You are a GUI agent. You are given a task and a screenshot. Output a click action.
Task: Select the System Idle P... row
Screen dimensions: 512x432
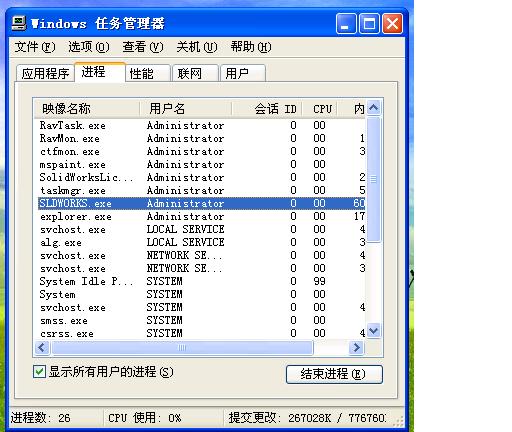click(202, 281)
